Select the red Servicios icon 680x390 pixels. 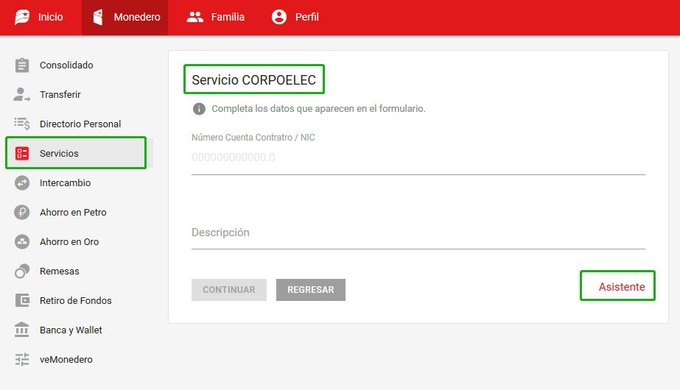(x=22, y=153)
